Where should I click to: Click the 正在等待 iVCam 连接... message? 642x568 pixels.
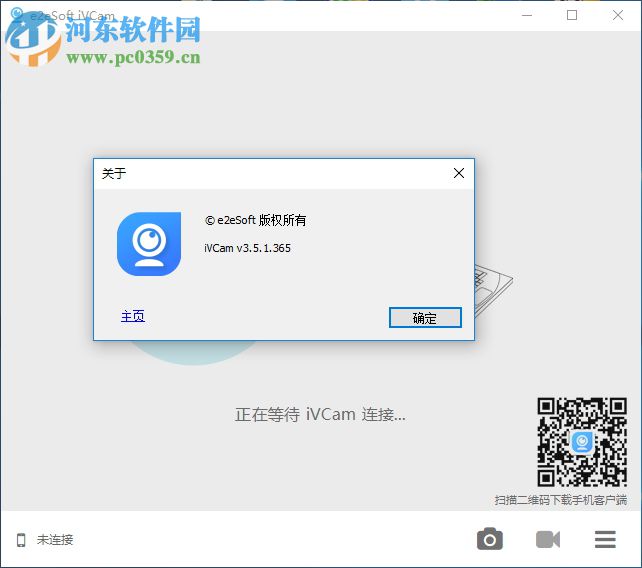320,414
